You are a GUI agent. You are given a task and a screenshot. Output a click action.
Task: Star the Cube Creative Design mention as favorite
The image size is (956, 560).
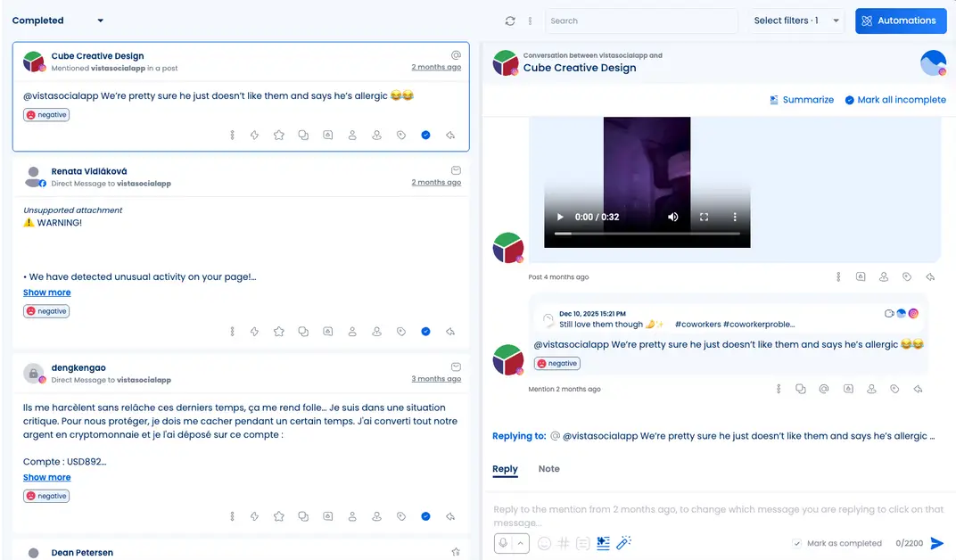(x=278, y=135)
